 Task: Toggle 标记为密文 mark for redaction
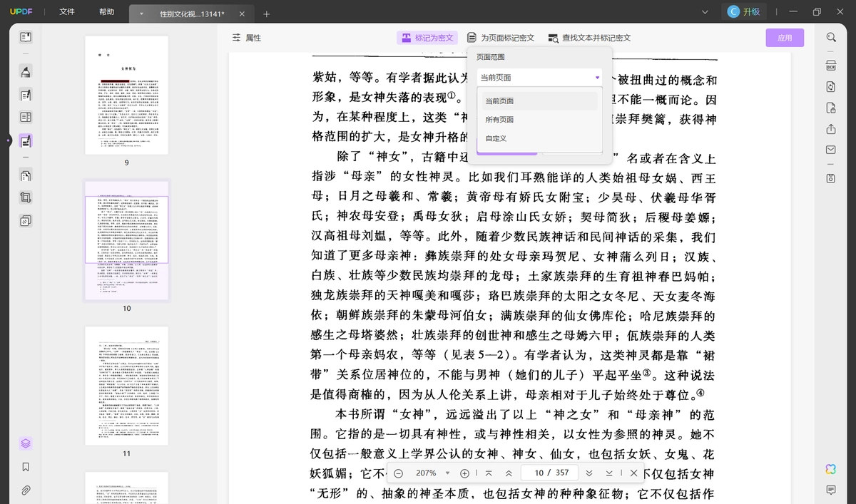427,38
